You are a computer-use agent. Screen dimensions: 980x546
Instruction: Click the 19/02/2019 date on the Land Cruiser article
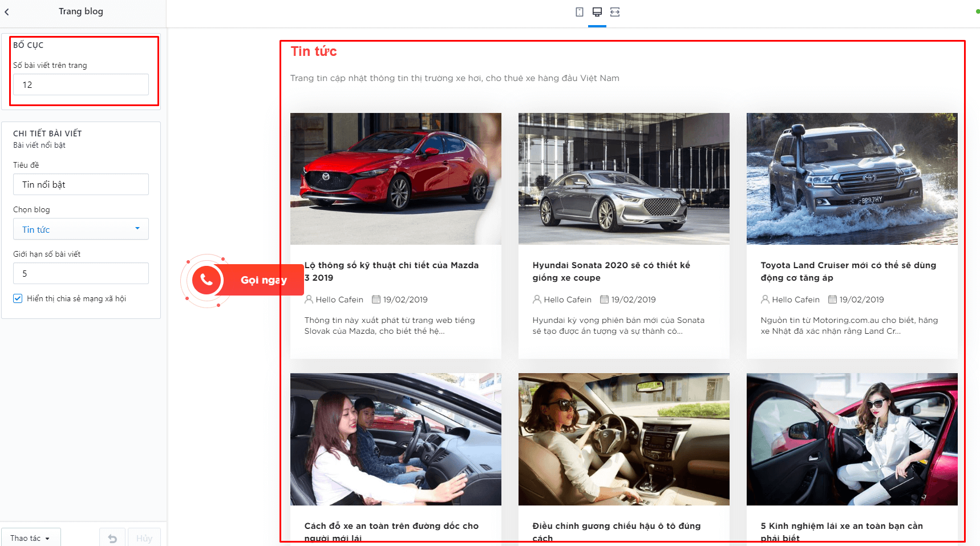tap(862, 300)
